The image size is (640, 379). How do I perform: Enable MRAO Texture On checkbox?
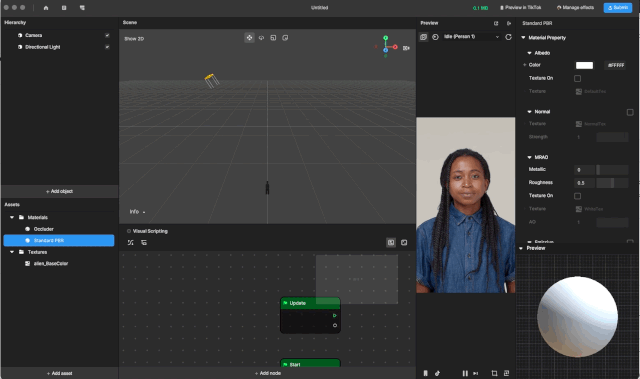coord(578,196)
